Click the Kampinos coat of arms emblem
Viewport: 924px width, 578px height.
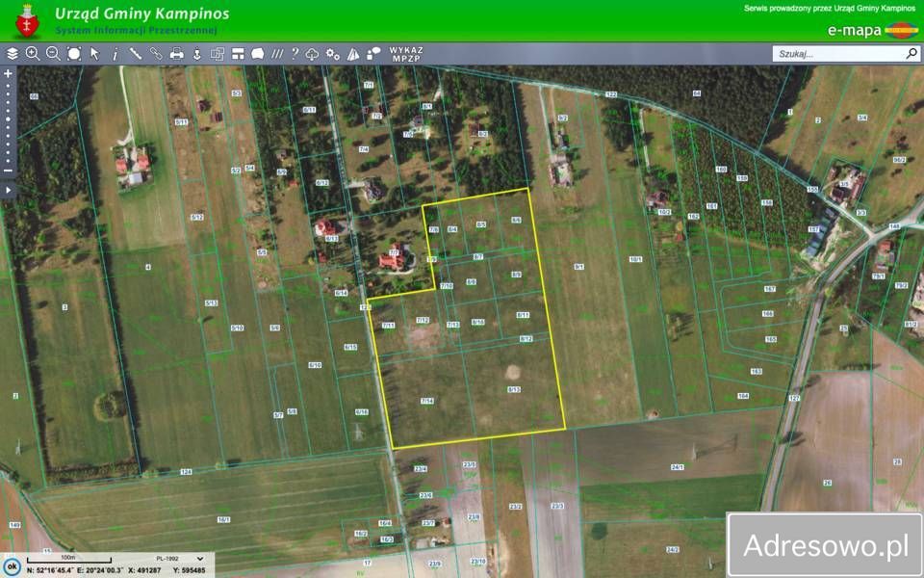(27, 20)
